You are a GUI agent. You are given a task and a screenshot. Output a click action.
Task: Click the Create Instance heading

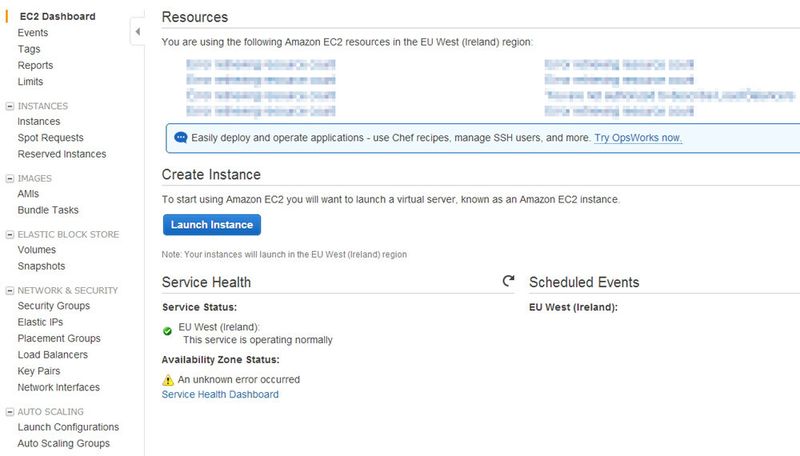211,174
